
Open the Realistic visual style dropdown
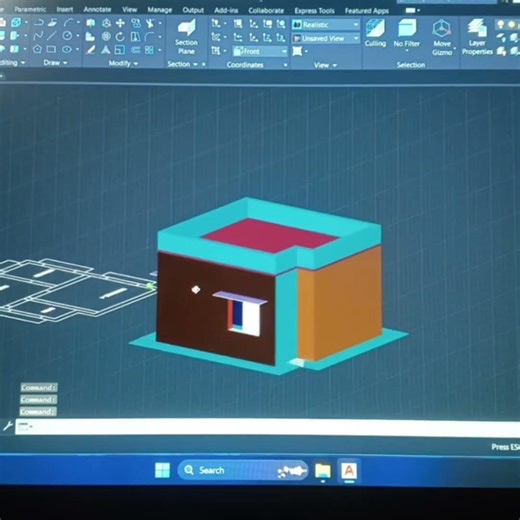(x=325, y=25)
